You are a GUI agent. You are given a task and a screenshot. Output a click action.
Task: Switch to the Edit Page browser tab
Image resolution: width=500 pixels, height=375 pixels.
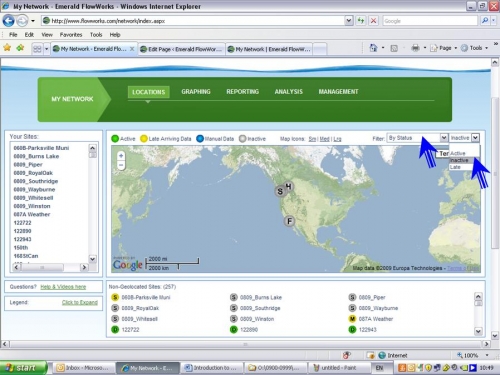182,49
